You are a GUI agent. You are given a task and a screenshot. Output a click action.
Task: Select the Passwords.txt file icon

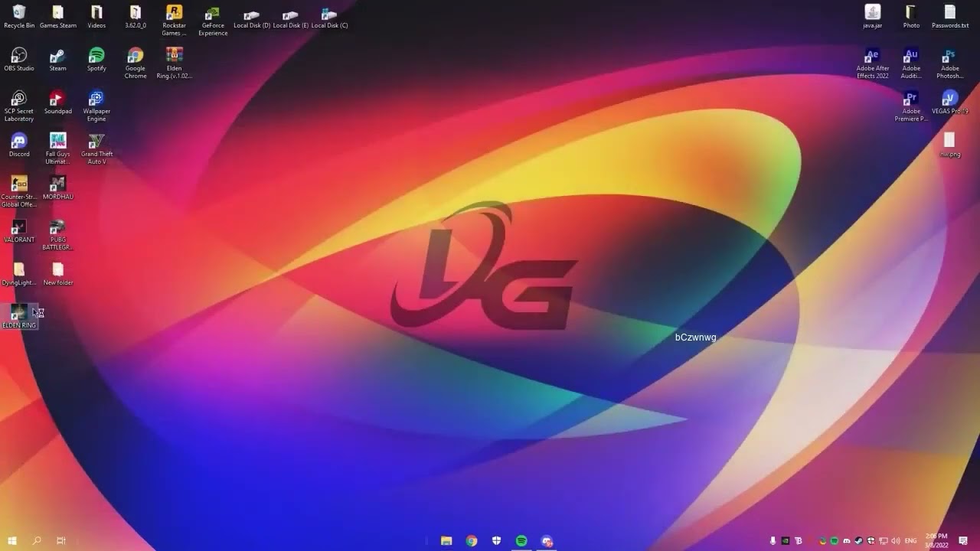coord(950,17)
